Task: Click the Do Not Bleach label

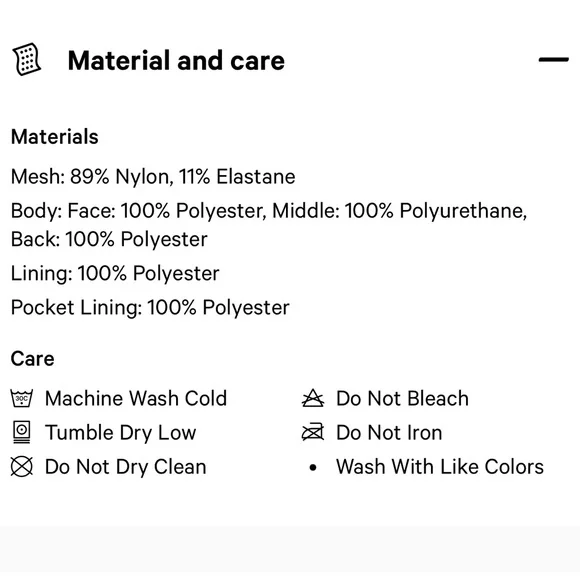Action: (402, 398)
